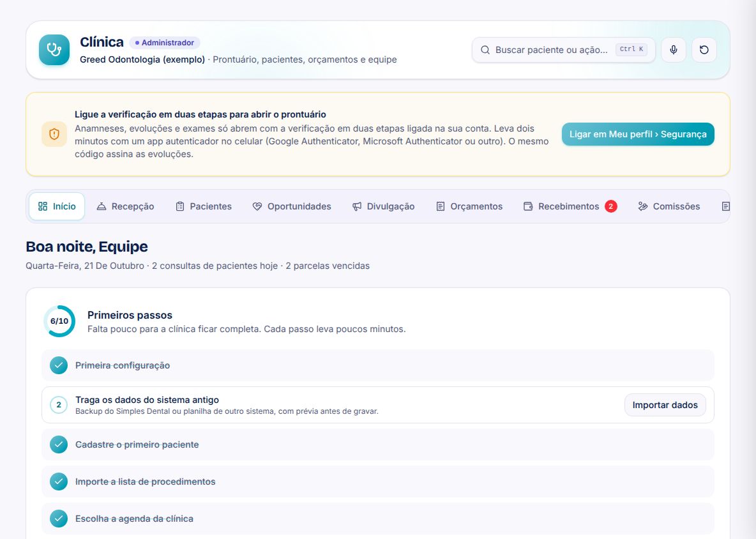Image resolution: width=756 pixels, height=539 pixels.
Task: Click the clipboard icon beside Pacientes
Action: (180, 206)
